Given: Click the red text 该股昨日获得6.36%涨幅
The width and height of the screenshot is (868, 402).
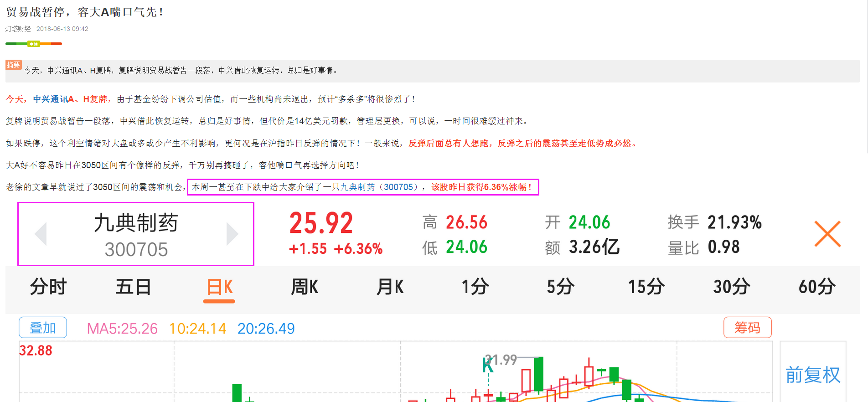Looking at the screenshot, I should 481,187.
